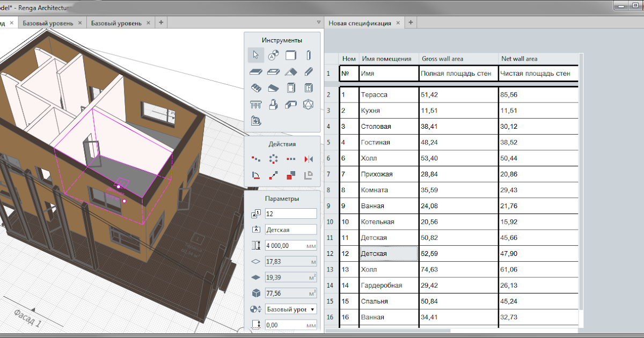
Task: Choose the Column tool
Action: pyautogui.click(x=309, y=55)
